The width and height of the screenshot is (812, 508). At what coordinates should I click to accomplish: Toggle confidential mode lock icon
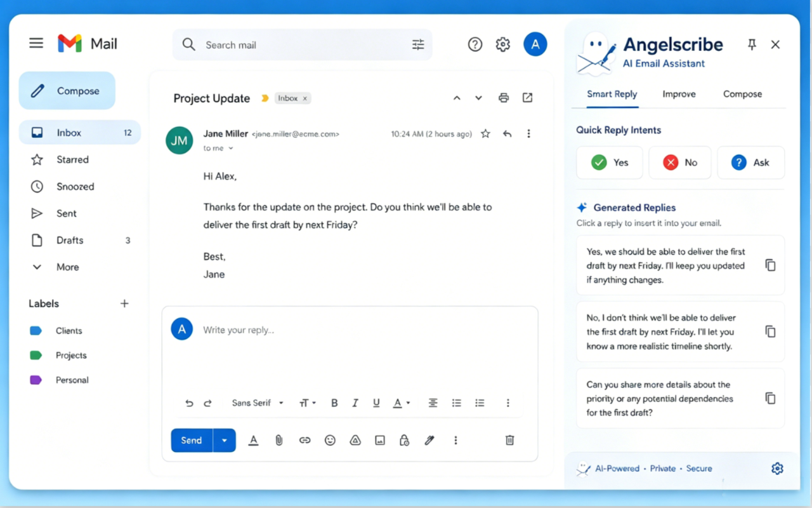[x=403, y=440]
